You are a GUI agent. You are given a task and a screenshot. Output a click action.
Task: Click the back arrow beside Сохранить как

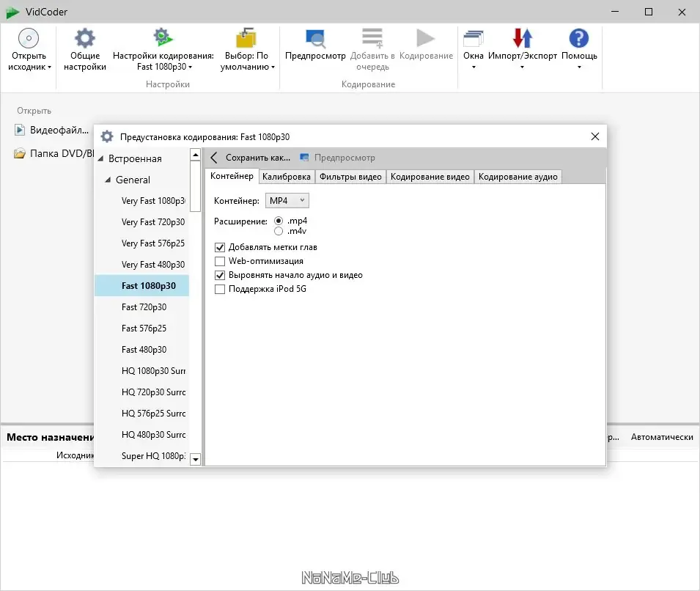click(x=214, y=158)
